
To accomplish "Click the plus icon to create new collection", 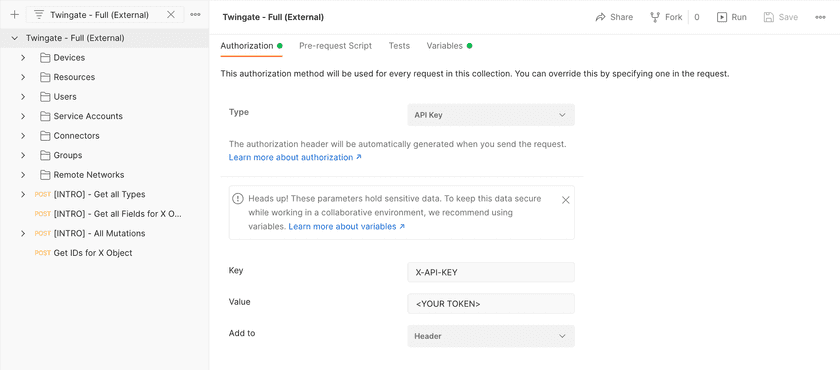I will pos(14,14).
